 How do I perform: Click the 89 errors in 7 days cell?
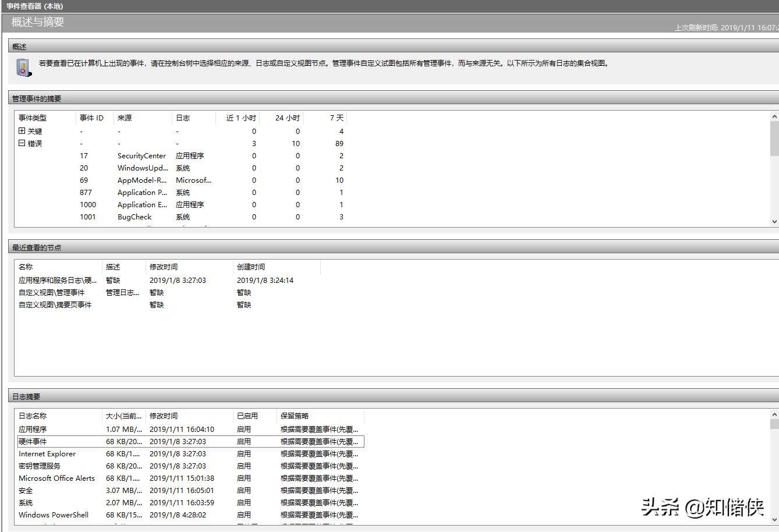point(339,143)
